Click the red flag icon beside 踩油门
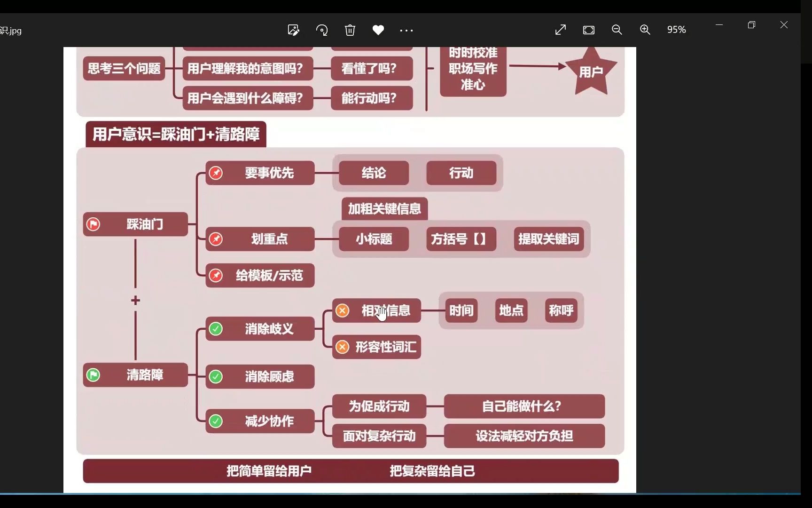The height and width of the screenshot is (508, 812). pyautogui.click(x=93, y=224)
